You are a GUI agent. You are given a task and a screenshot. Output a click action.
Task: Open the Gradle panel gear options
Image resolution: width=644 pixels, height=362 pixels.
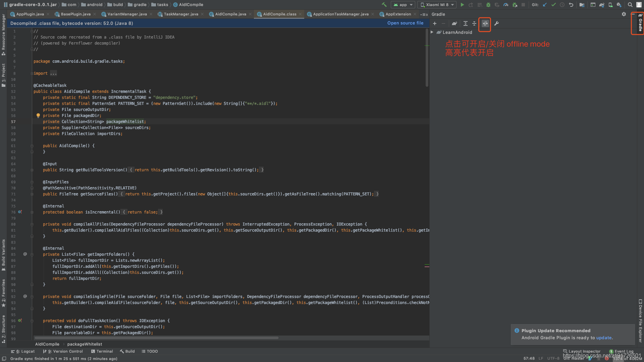coord(624,14)
